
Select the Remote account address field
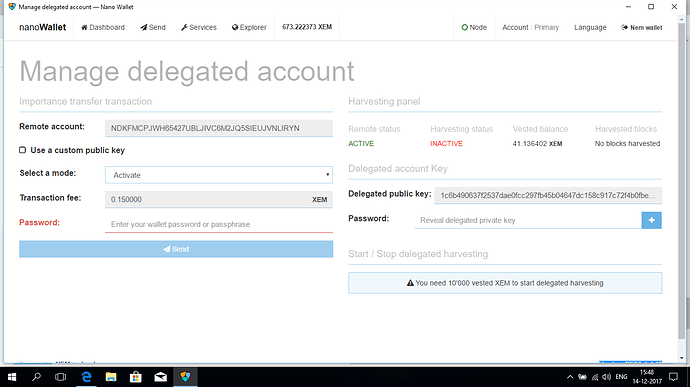pyautogui.click(x=219, y=128)
